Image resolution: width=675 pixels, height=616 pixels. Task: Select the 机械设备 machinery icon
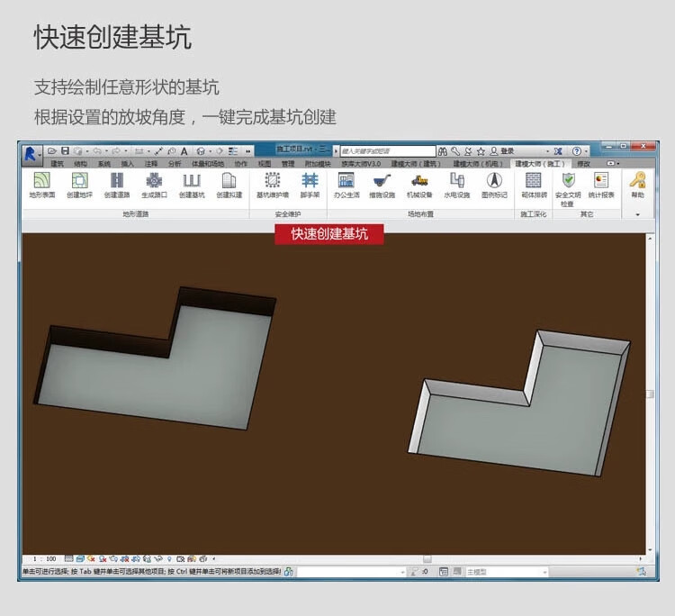point(419,185)
